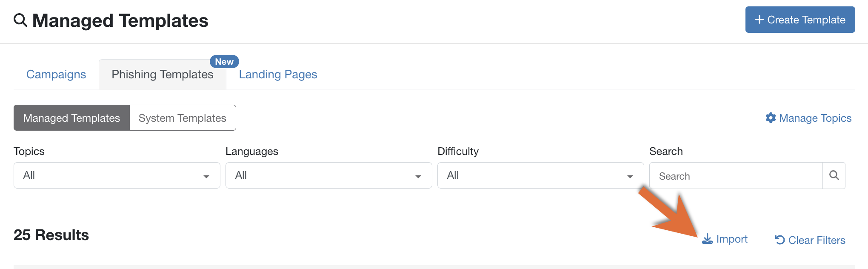Image resolution: width=868 pixels, height=269 pixels.
Task: Expand Topics list using its caret arrow
Action: (206, 177)
